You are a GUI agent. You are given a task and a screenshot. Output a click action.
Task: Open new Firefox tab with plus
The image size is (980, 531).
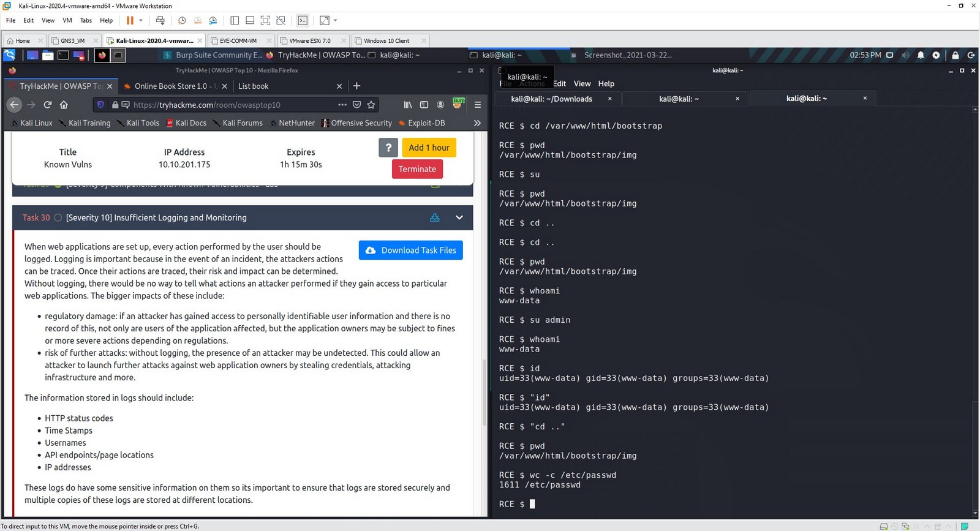click(356, 86)
